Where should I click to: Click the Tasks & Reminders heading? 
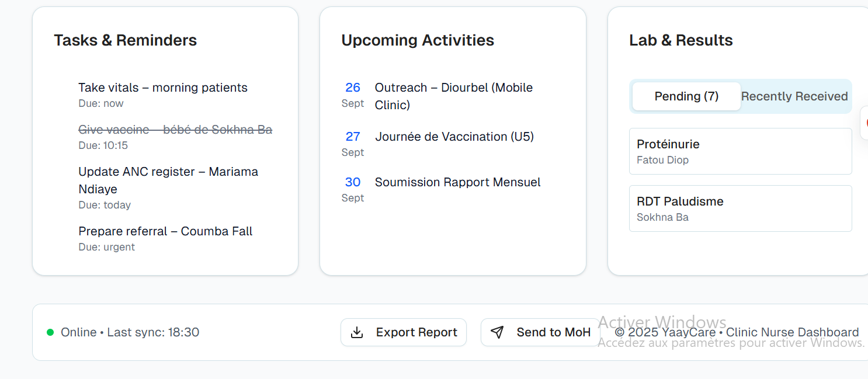pyautogui.click(x=125, y=40)
